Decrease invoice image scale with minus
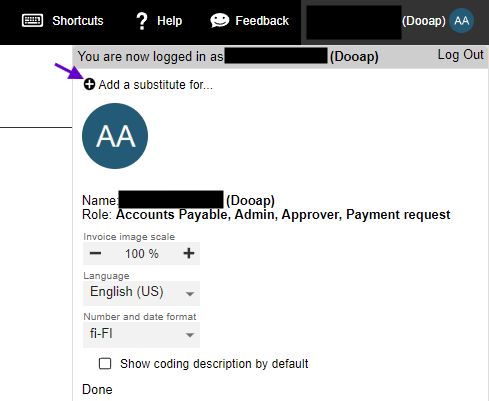Image resolution: width=489 pixels, height=401 pixels. click(95, 253)
